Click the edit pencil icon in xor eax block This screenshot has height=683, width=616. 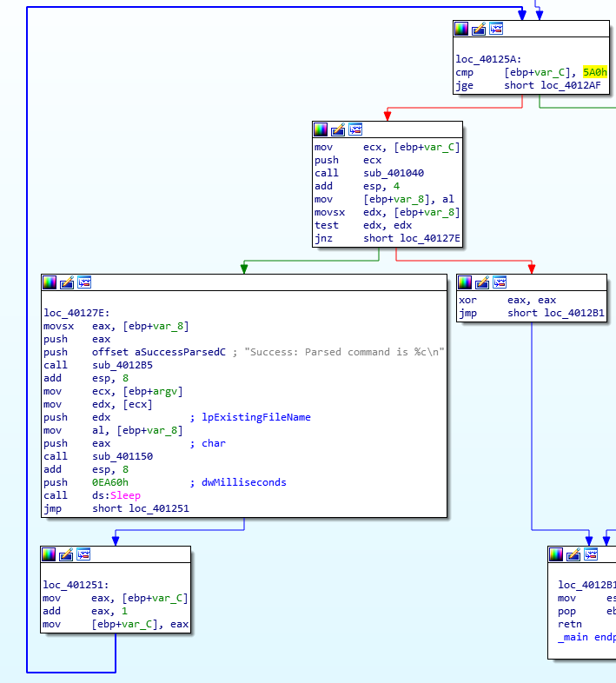point(482,282)
